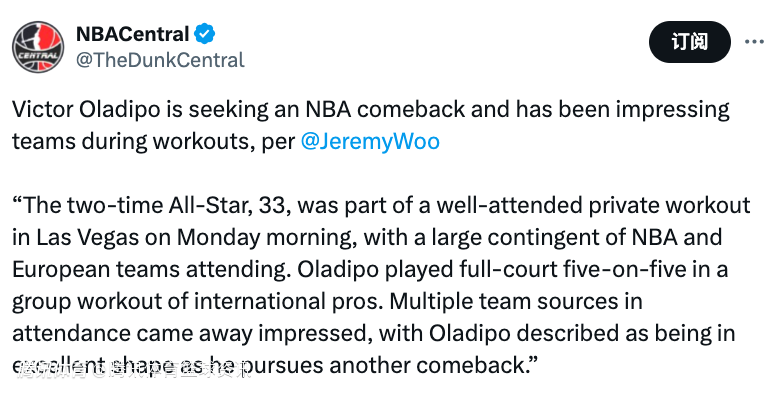The image size is (778, 394).
Task: Click the phrase "Multiple team sources in"
Action: pos(516,302)
